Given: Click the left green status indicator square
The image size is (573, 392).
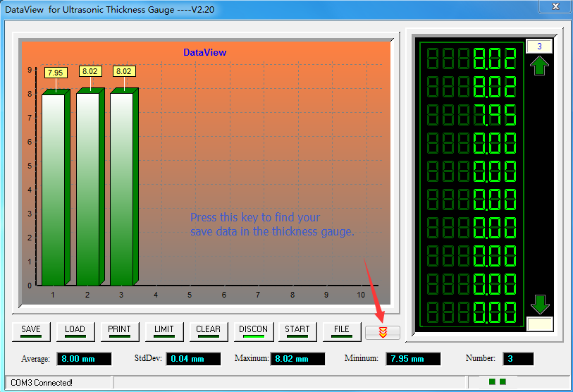Looking at the screenshot, I should tap(492, 381).
